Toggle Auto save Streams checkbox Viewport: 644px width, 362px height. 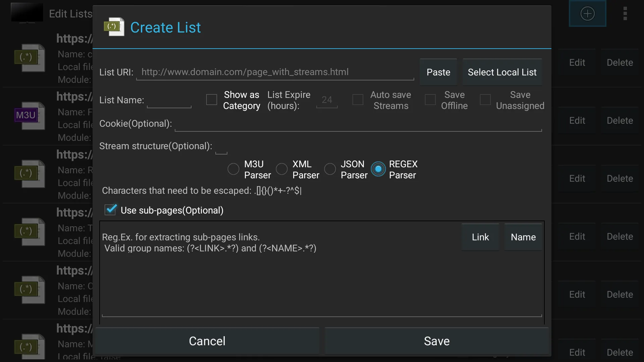358,100
